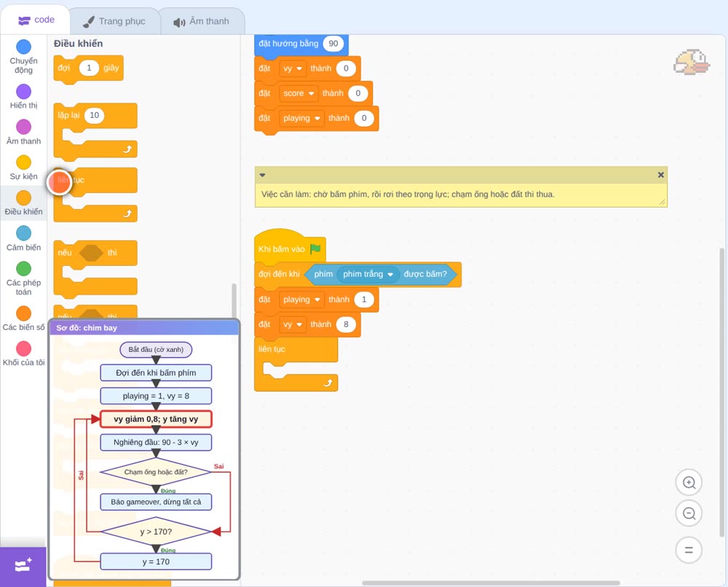
Task: Zoom out of the workspace
Action: [689, 513]
